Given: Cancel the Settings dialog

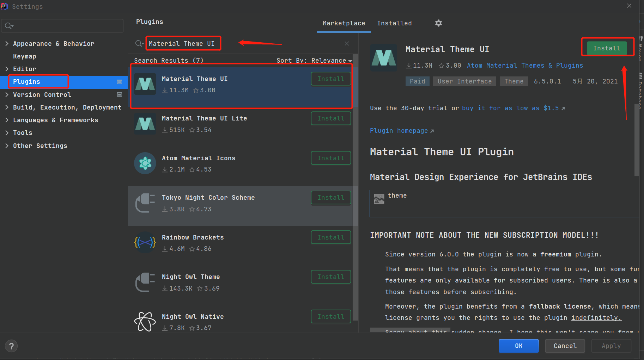Looking at the screenshot, I should click(565, 346).
